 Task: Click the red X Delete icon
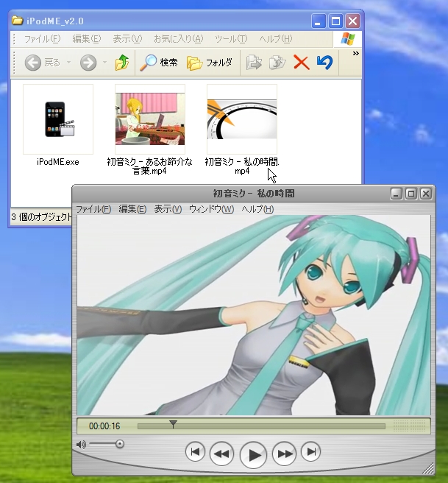coord(301,63)
